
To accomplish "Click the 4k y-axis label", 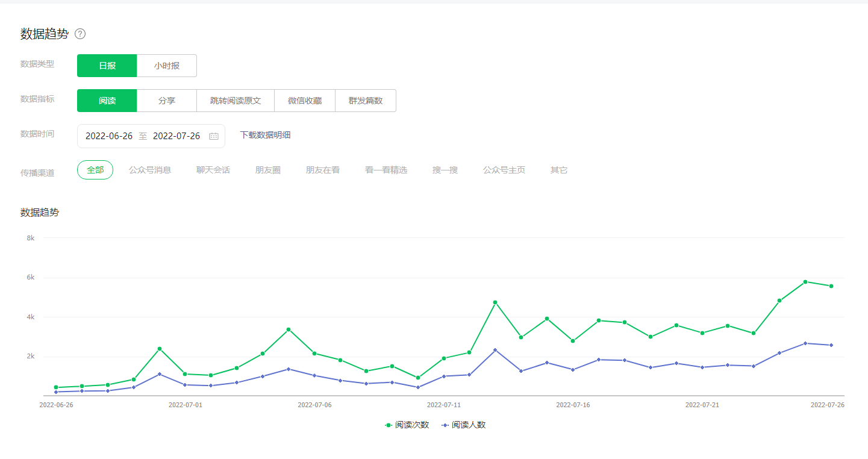I will click(x=31, y=317).
